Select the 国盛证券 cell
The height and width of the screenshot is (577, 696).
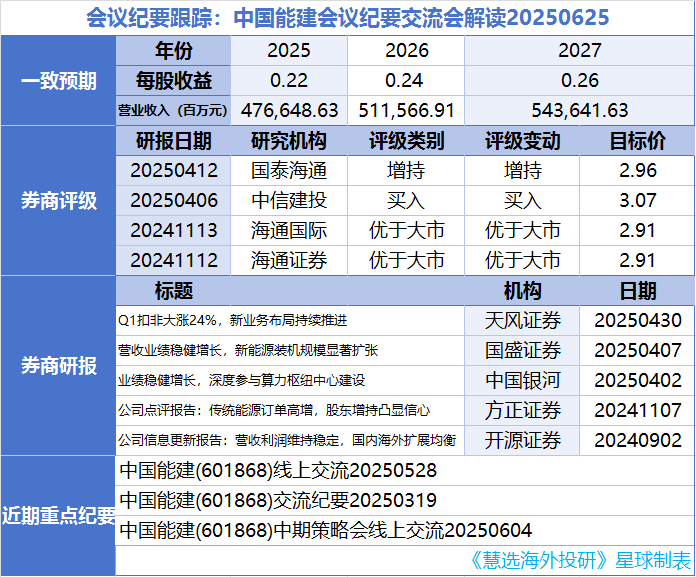pos(522,351)
